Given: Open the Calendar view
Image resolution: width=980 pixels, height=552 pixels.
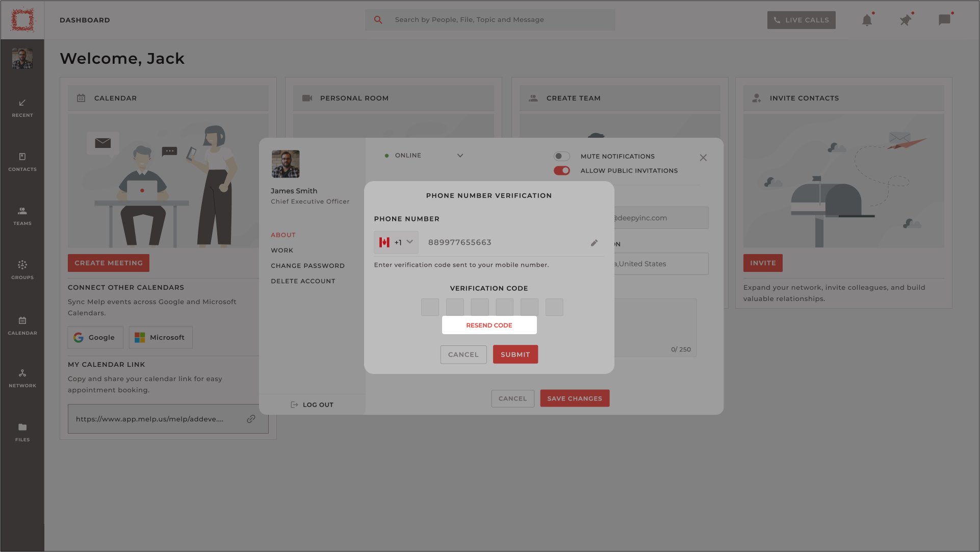Looking at the screenshot, I should point(22,325).
